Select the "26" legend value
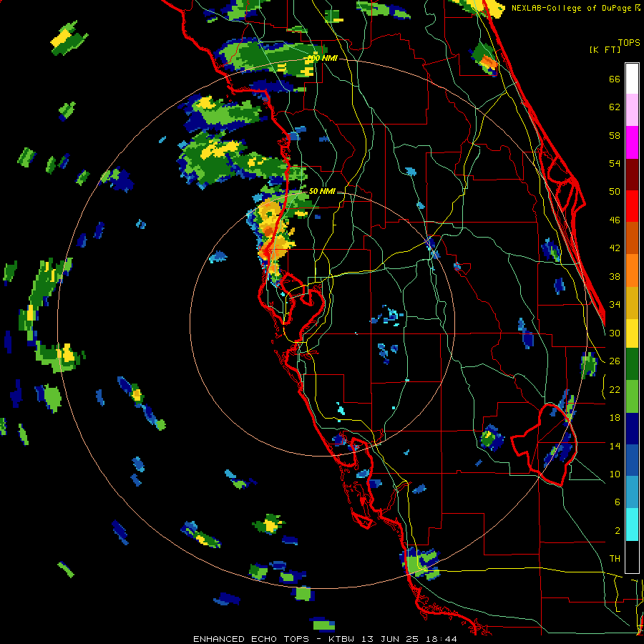The width and height of the screenshot is (644, 644). click(615, 361)
